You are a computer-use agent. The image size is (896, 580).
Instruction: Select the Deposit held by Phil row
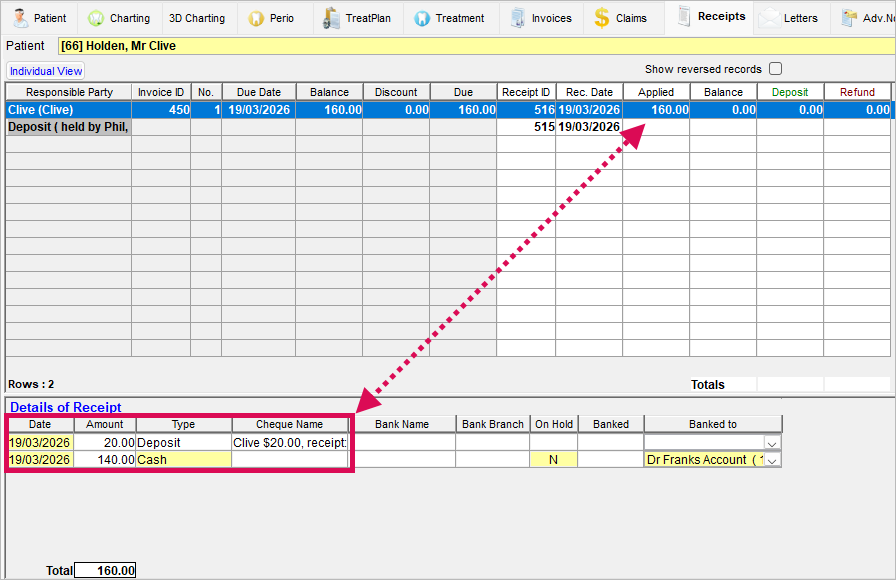pyautogui.click(x=68, y=127)
